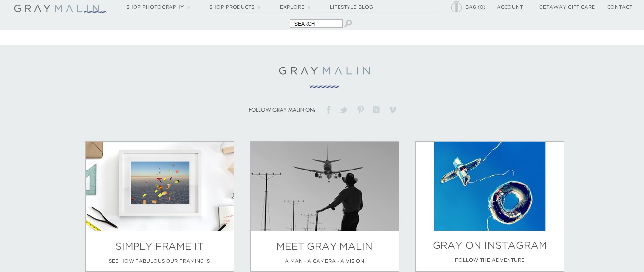Click the Gray Malin header logo
Image resolution: width=644 pixels, height=272 pixels.
[x=60, y=8]
